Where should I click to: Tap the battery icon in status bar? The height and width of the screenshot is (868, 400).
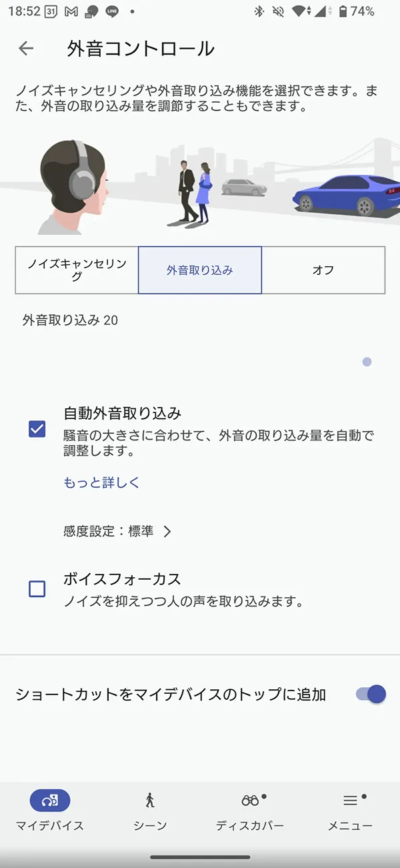click(x=343, y=11)
